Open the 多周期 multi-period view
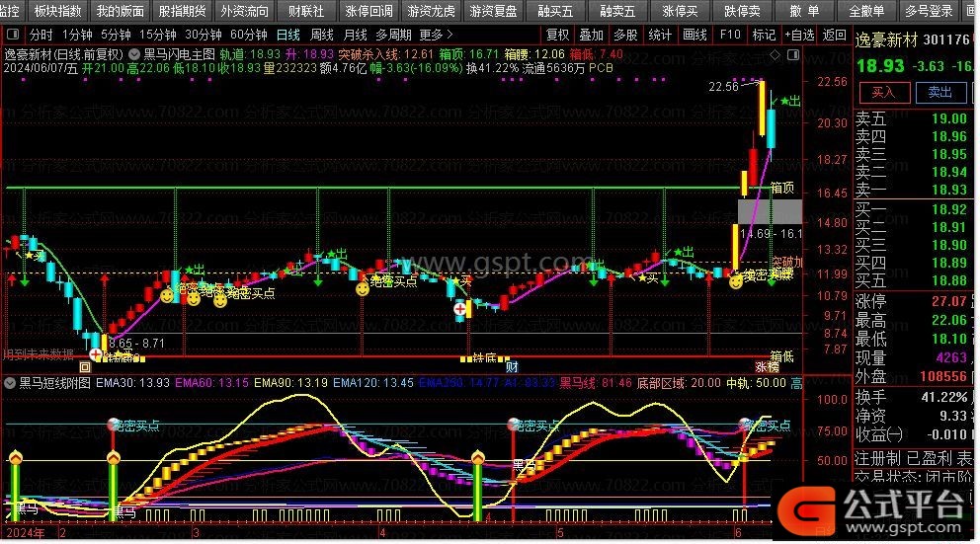 click(394, 35)
